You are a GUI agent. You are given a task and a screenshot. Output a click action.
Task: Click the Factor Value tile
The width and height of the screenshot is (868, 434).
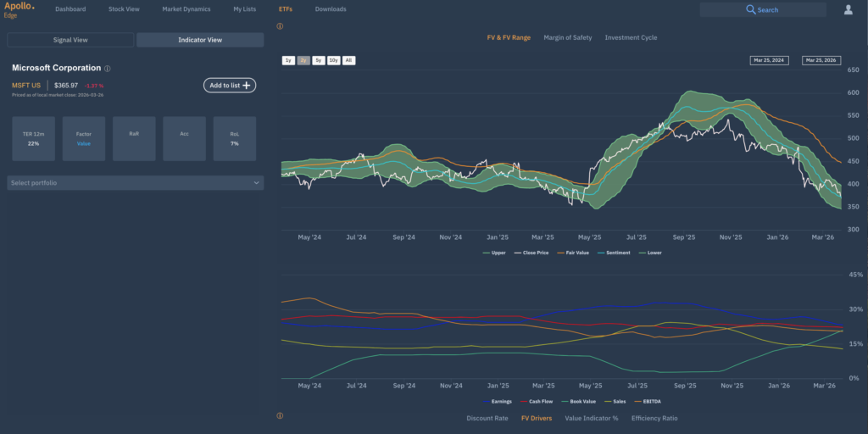(x=83, y=139)
